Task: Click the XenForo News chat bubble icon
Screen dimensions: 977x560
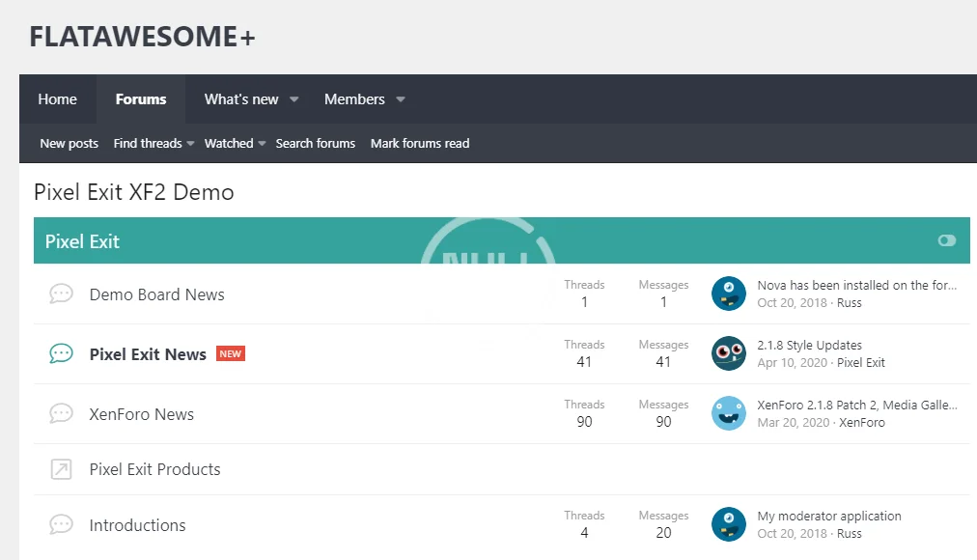Action: [61, 414]
